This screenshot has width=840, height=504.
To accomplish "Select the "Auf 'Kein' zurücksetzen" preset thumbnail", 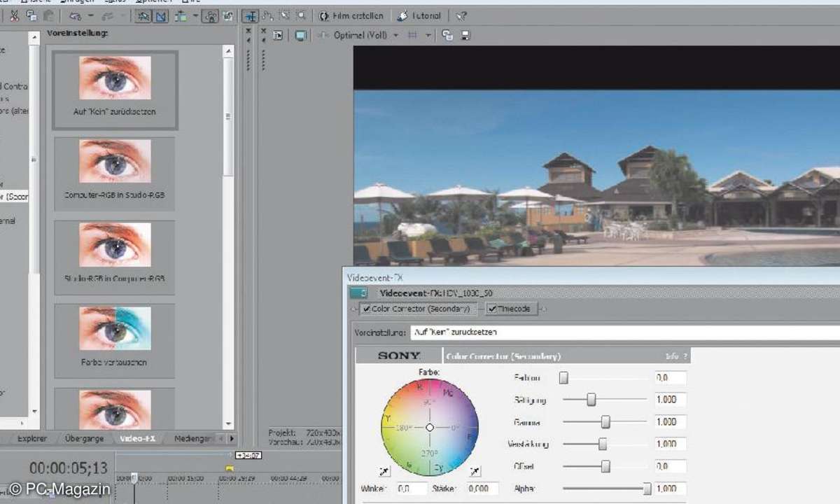I will coord(115,90).
